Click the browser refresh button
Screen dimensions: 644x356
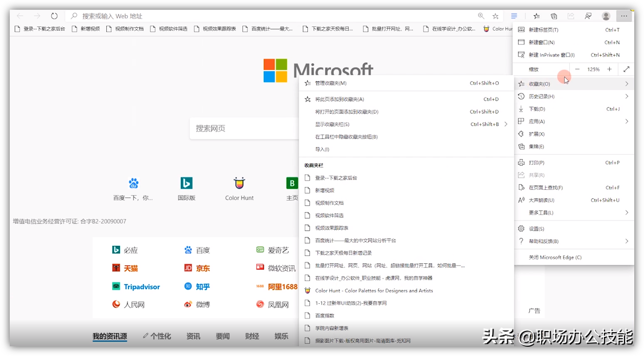pyautogui.click(x=54, y=16)
